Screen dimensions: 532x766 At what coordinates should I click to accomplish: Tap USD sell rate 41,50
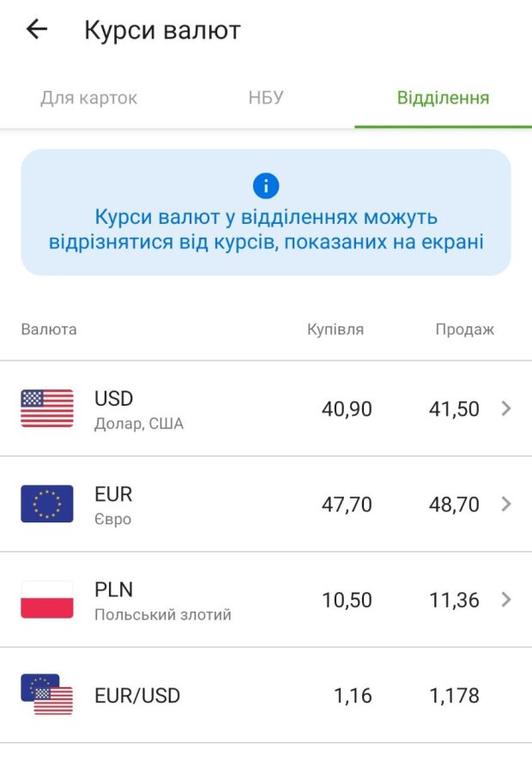click(x=454, y=409)
